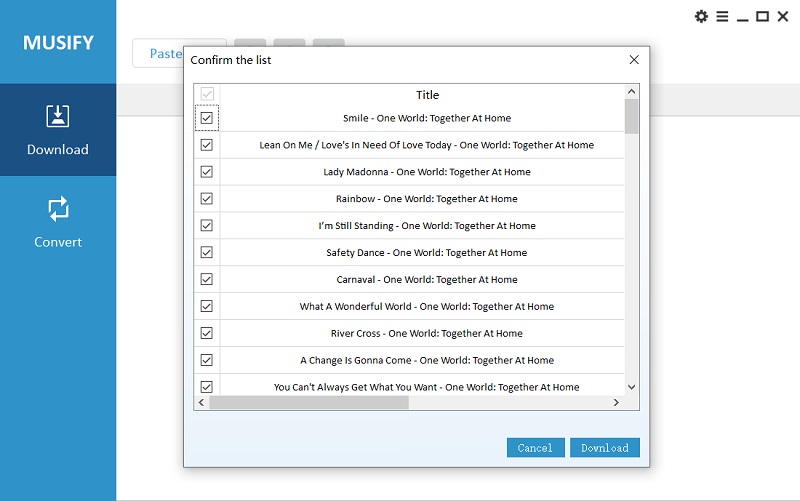The width and height of the screenshot is (800, 501).
Task: Uncheck the River Cross track checkbox
Action: click(207, 333)
